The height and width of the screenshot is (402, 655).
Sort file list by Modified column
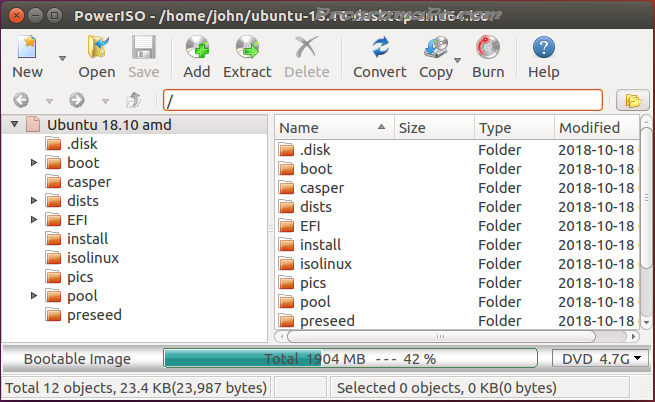point(594,128)
